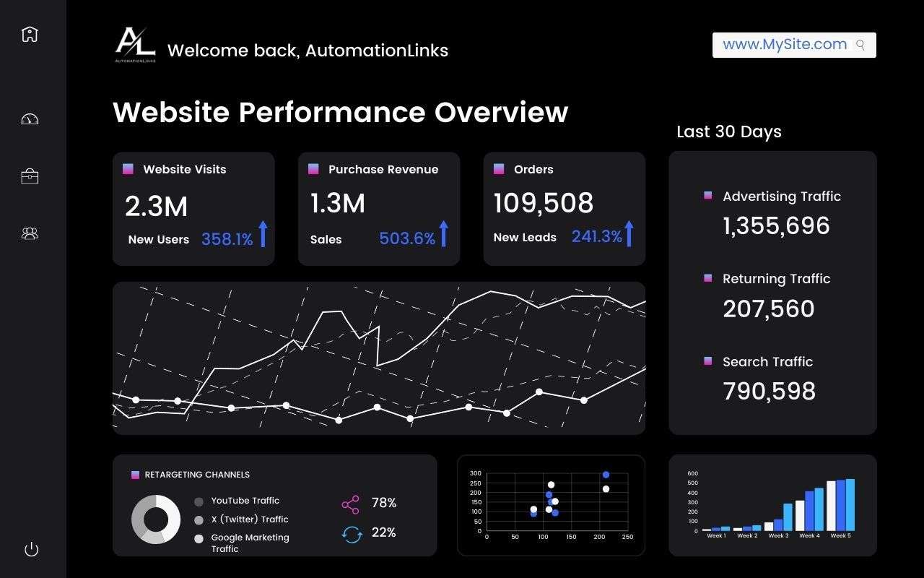
Task: Click the search magnifier icon
Action: (860, 45)
